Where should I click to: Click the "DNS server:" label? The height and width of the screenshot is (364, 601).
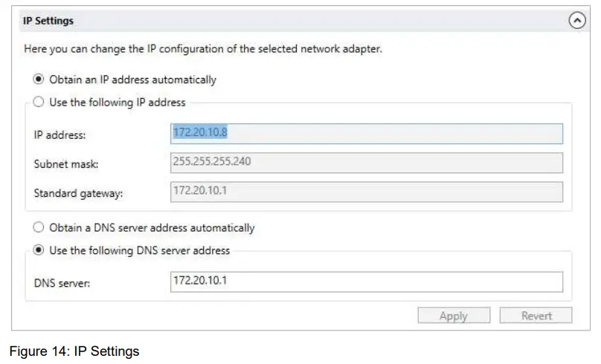[62, 283]
